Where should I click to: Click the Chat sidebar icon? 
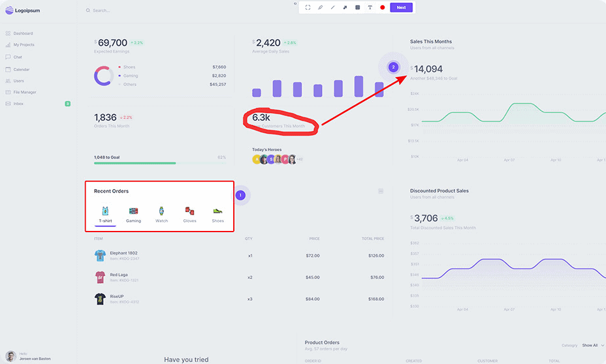click(x=8, y=57)
